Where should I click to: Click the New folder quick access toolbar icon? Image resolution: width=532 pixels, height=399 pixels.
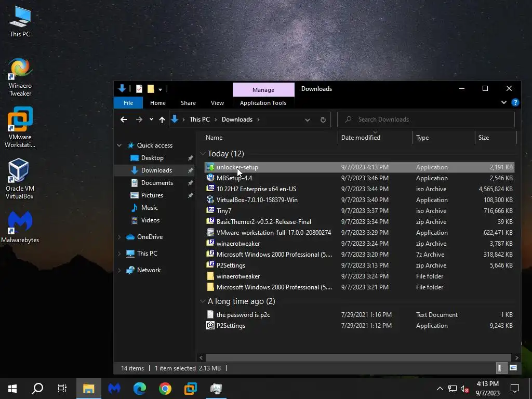(x=151, y=89)
